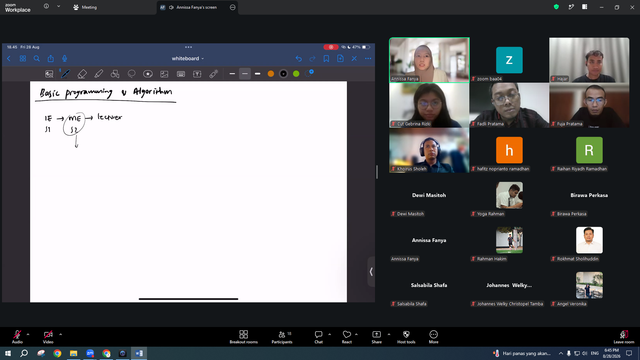The image size is (640, 360).
Task: Select the orange 'h' hafitz noprianto ramadhan tile
Action: [x=509, y=150]
